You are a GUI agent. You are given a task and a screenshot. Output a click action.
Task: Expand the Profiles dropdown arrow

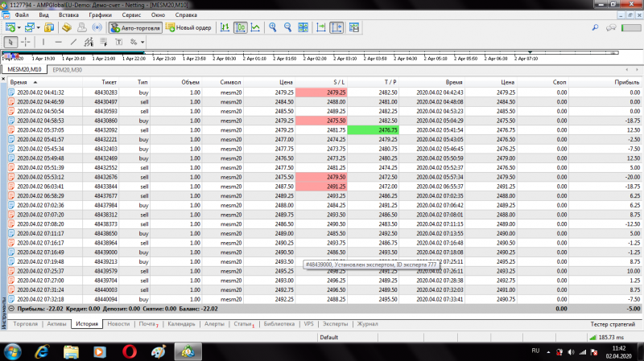pyautogui.click(x=38, y=28)
